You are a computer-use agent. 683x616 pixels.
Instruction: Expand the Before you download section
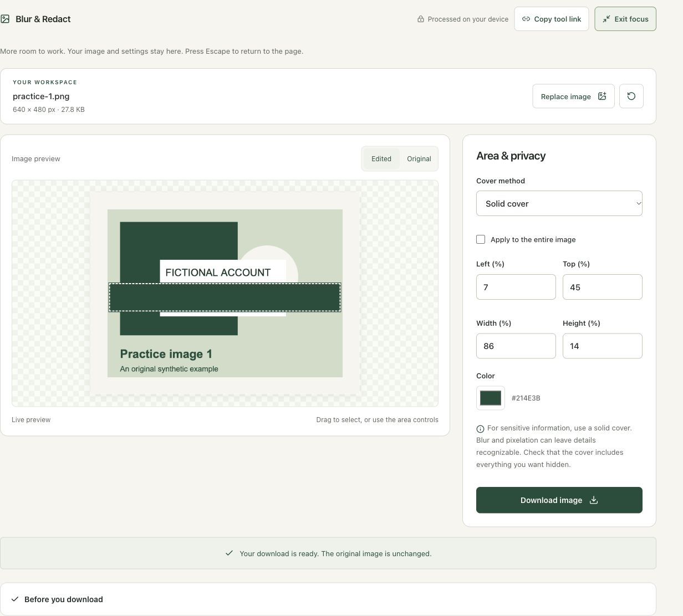coord(328,599)
